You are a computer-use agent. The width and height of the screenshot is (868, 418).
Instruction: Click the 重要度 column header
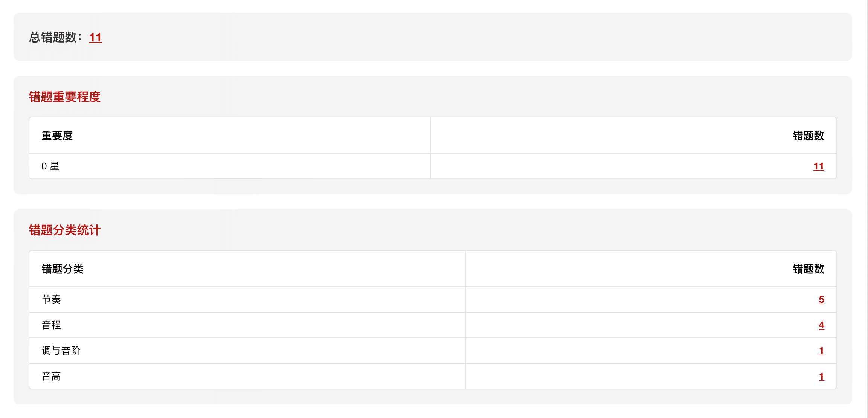click(x=57, y=136)
